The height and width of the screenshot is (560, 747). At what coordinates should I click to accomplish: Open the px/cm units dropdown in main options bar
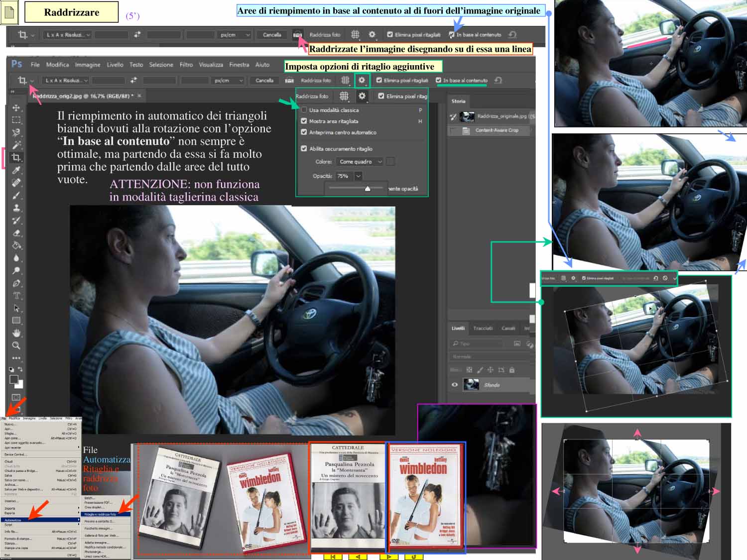click(228, 80)
